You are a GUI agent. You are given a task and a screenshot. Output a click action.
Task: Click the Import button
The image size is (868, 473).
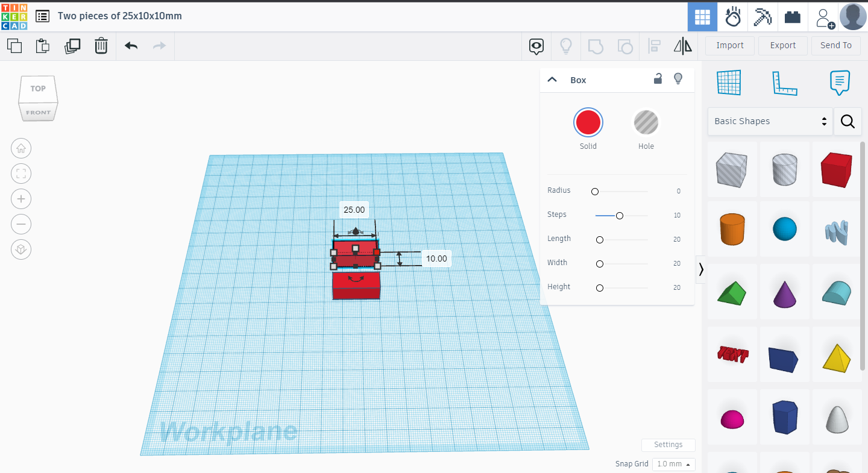pos(730,45)
